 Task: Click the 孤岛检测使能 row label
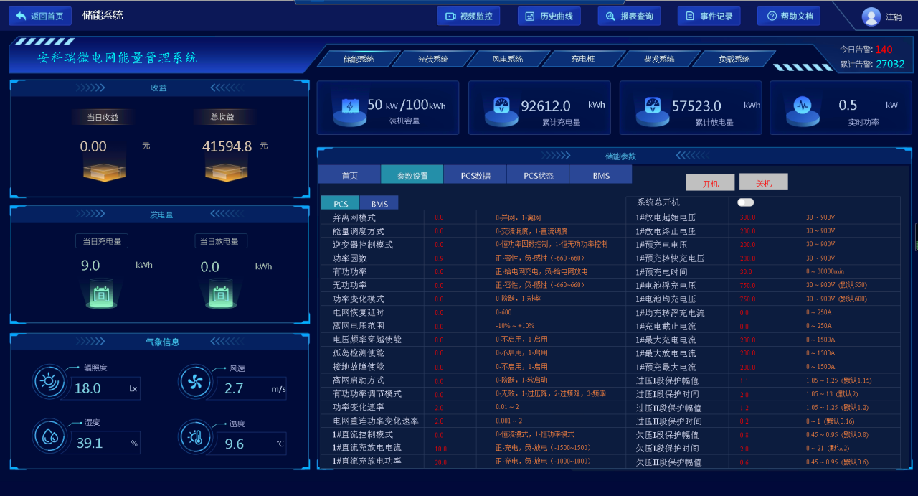[x=358, y=353]
